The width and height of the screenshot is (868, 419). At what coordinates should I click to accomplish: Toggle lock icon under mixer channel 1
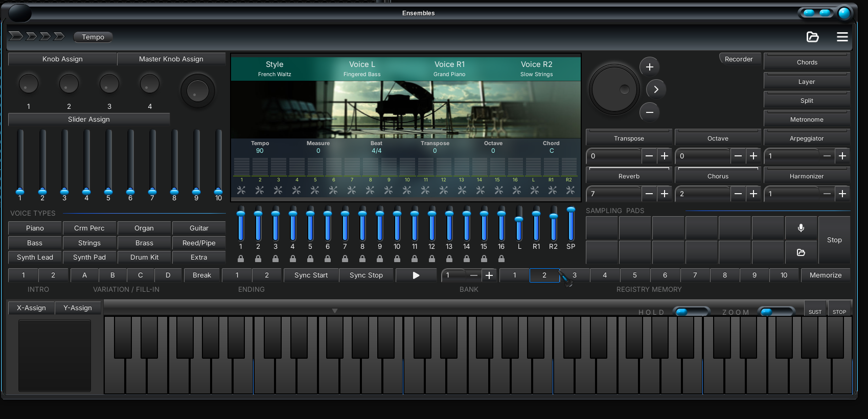[241, 259]
